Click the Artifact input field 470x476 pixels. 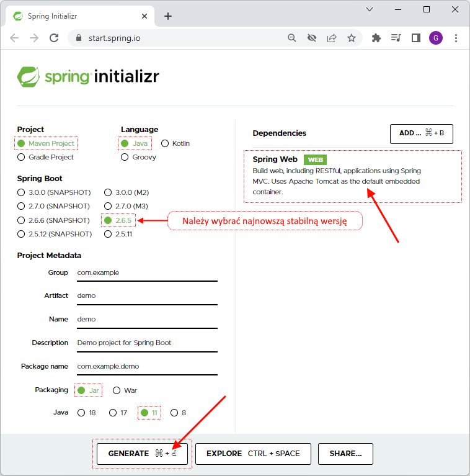(x=147, y=296)
